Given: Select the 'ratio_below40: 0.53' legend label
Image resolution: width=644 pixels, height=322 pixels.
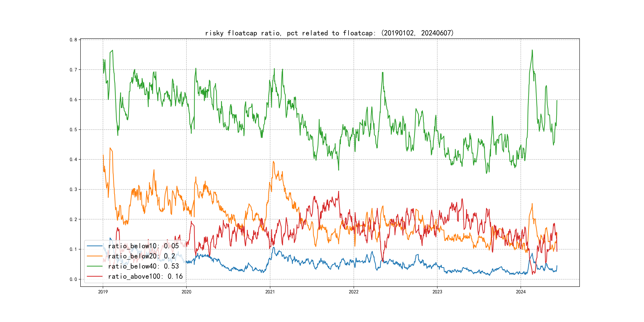Looking at the screenshot, I should click(x=143, y=266).
